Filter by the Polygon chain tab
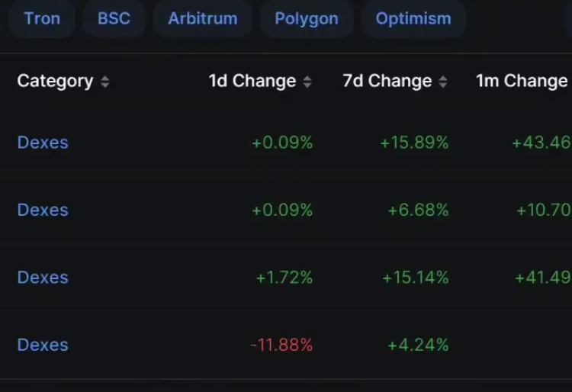572x392 pixels. pyautogui.click(x=306, y=18)
